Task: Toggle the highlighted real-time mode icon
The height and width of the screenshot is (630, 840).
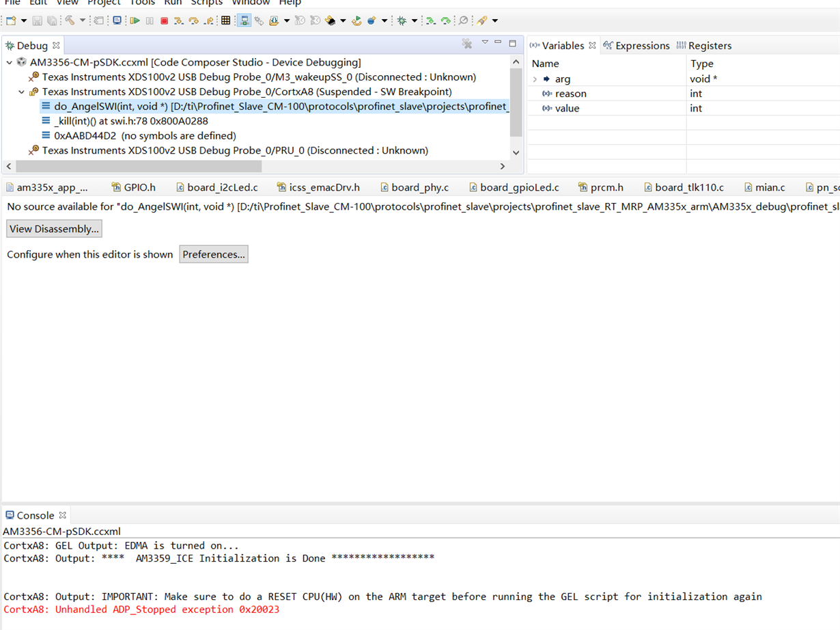Action: (x=244, y=20)
